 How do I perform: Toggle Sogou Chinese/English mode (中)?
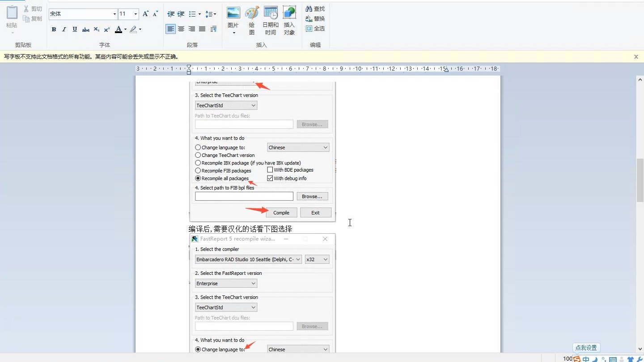pyautogui.click(x=586, y=359)
